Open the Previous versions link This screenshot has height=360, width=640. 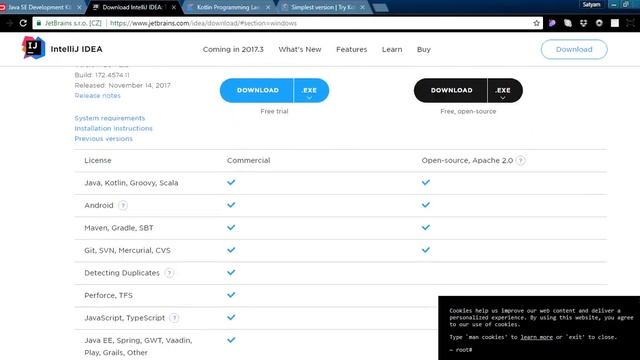click(104, 139)
